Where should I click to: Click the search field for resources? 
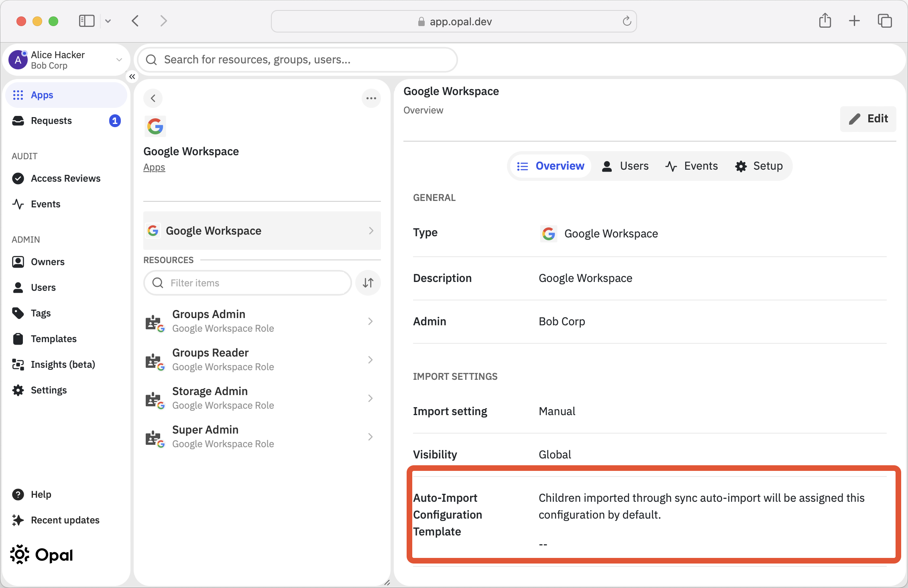click(297, 60)
